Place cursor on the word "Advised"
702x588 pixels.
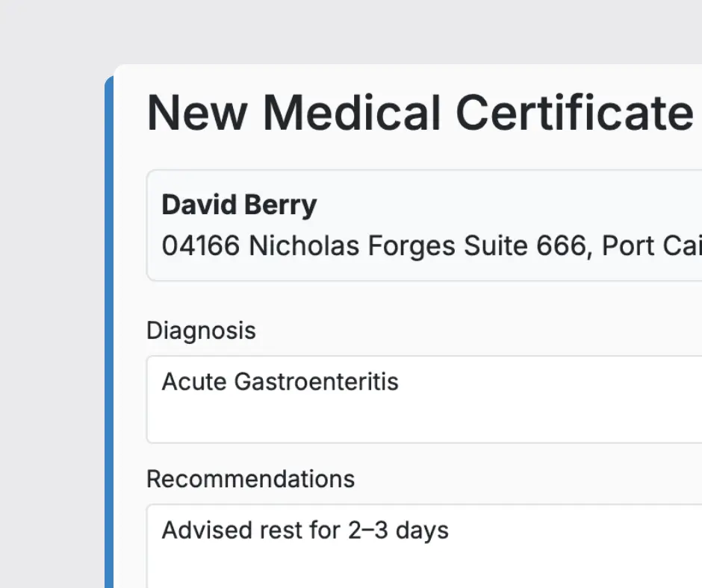[207, 531]
